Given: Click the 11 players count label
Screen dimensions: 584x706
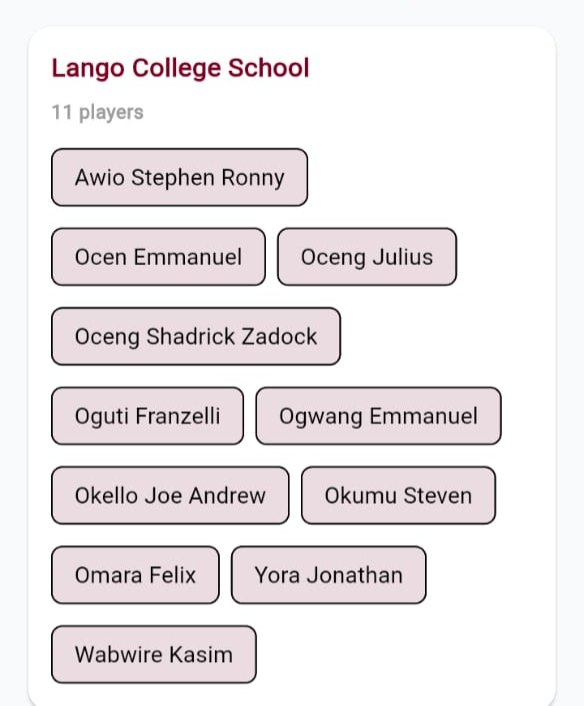Looking at the screenshot, I should [98, 113].
